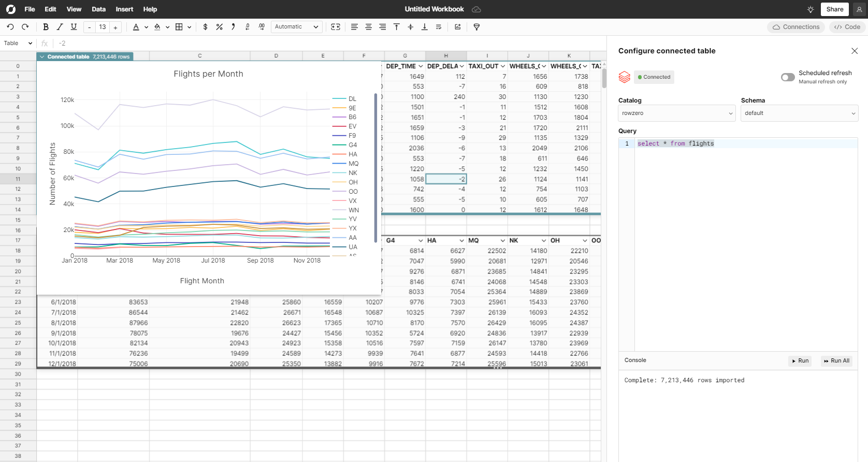Apply currency format with dollar icon
Screen dimensions: 868x462
pos(206,27)
